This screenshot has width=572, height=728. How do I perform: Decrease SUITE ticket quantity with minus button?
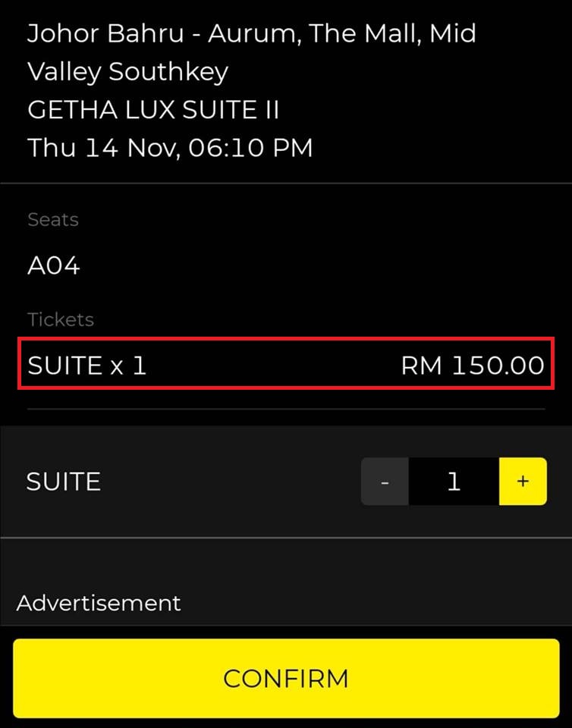385,482
